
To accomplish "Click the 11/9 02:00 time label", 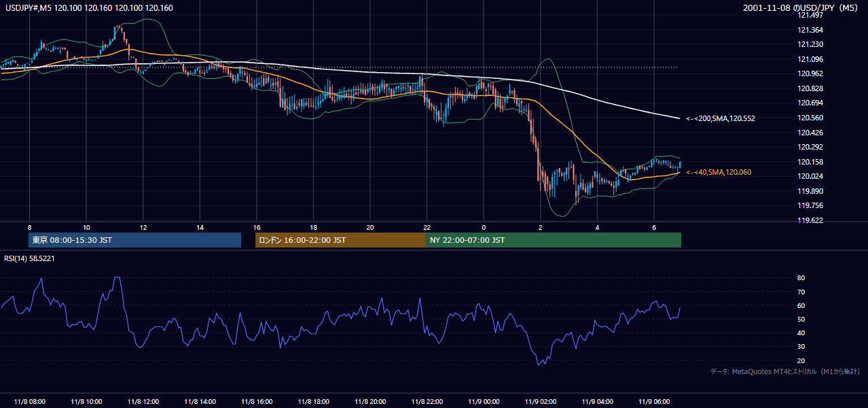I will tap(540, 401).
